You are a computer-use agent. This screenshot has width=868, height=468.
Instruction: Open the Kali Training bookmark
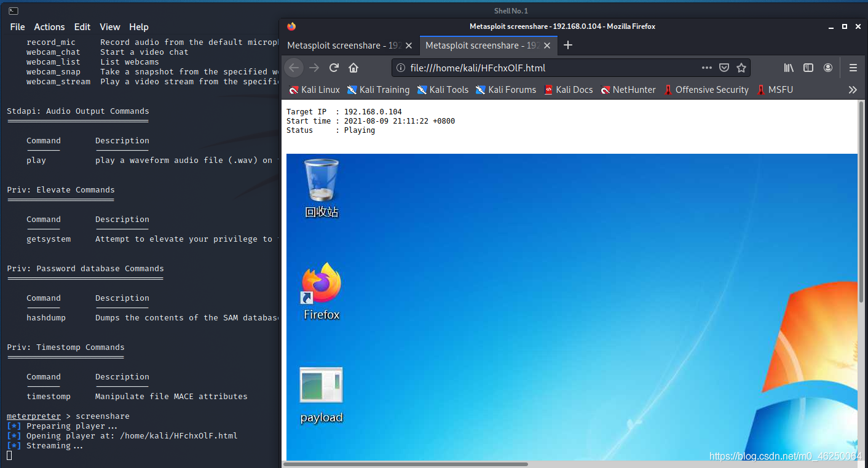coord(378,90)
